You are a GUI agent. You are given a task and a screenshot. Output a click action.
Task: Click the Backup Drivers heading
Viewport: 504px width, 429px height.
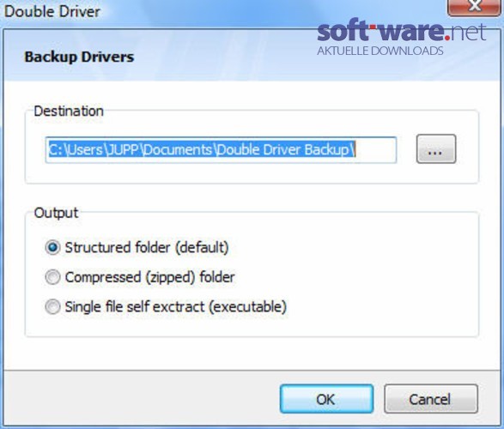click(79, 57)
